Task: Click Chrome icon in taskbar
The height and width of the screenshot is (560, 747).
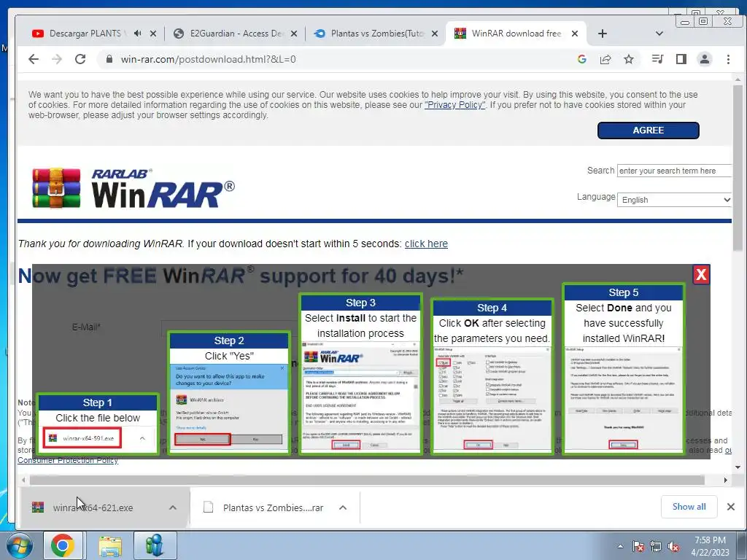Action: (x=63, y=545)
